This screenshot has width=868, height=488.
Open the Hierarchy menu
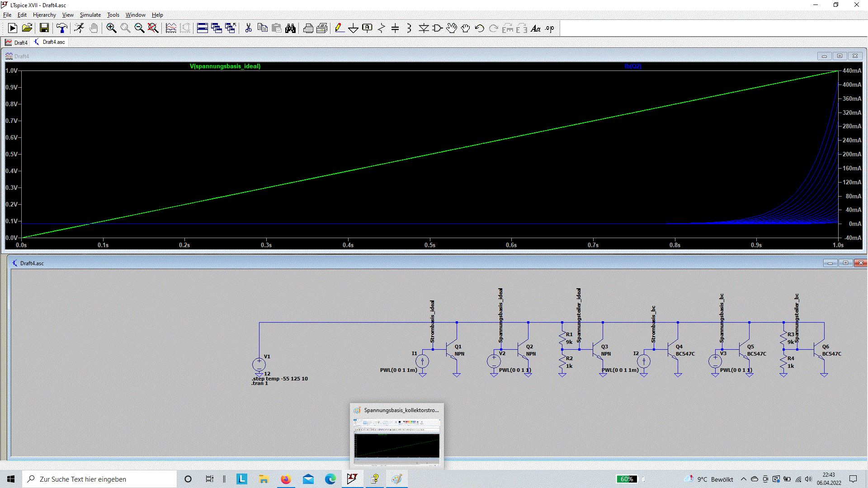pyautogui.click(x=44, y=15)
